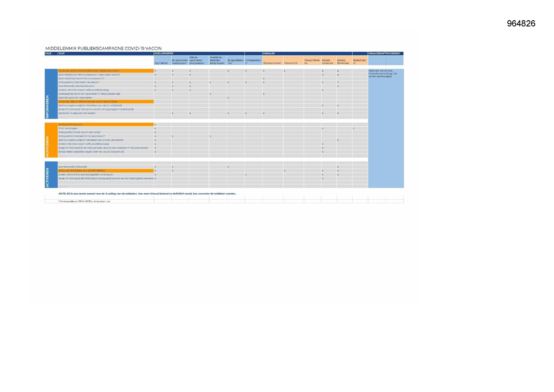Viewport: 554px width, 392px height.
Task: Click '[mijlpaal] 100.000ste prik (of 500.000ste)'
Action: click(x=106, y=171)
